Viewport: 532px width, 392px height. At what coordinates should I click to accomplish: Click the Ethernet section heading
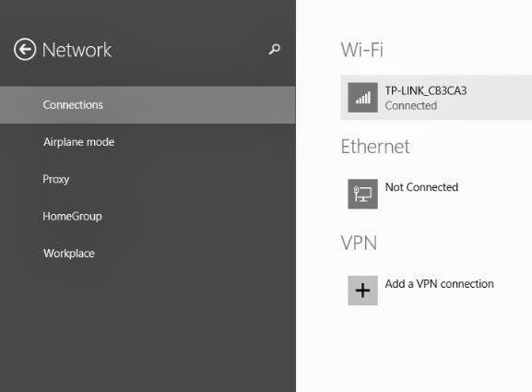coord(375,147)
